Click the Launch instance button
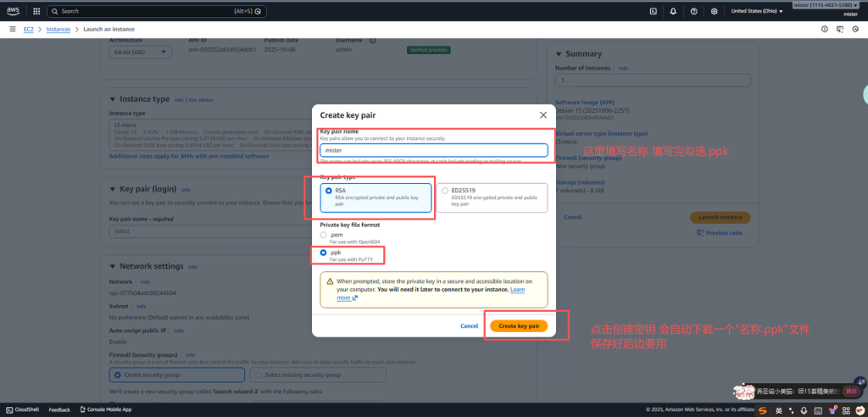This screenshot has width=868, height=417. pyautogui.click(x=721, y=217)
